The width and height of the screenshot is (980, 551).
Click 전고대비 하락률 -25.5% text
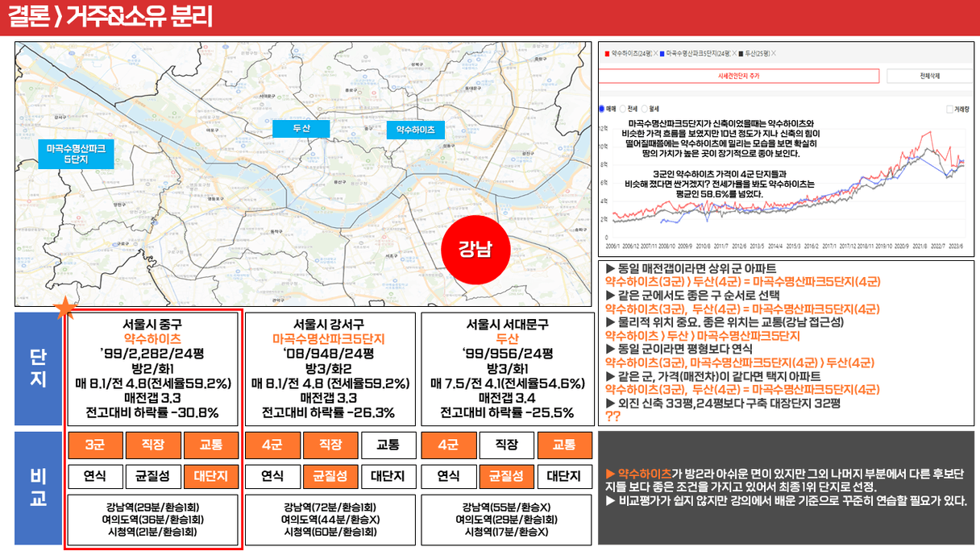tap(507, 412)
